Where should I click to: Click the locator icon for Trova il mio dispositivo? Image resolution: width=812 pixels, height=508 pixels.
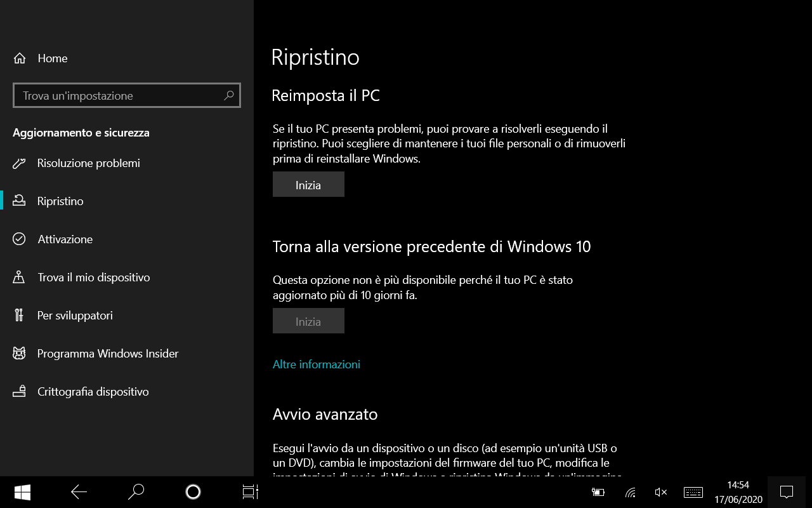click(19, 277)
